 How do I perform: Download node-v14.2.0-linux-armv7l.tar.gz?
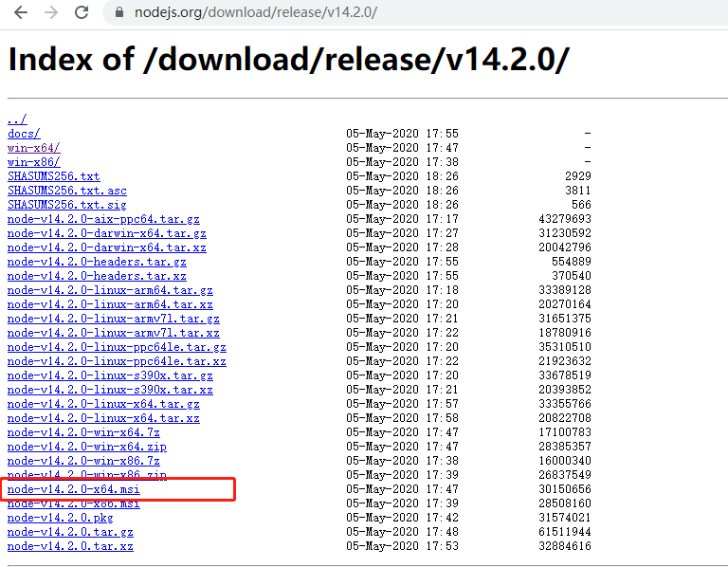pyautogui.click(x=114, y=319)
